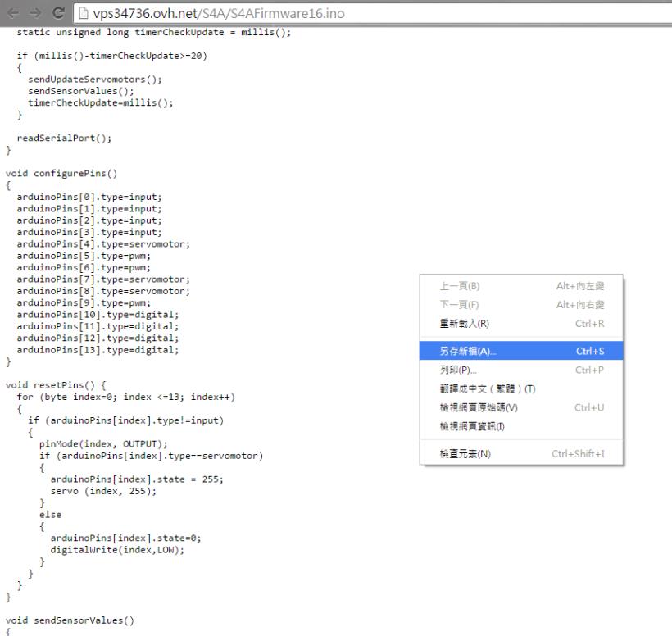Open 檢查元素(N) to inspect the element
This screenshot has width=672, height=636.
[465, 454]
